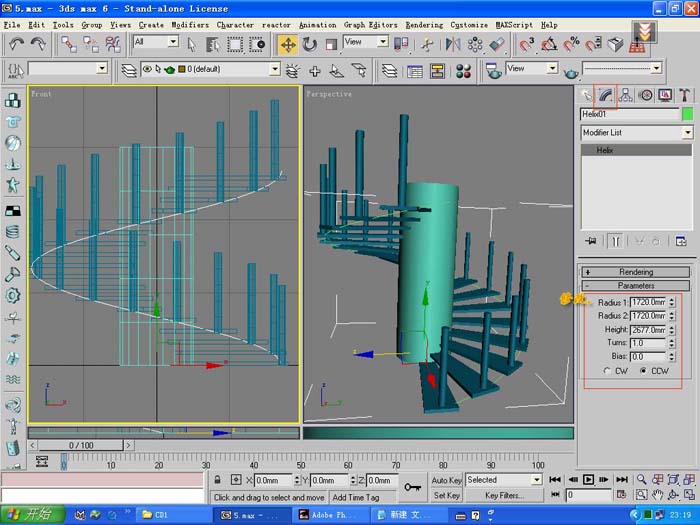The height and width of the screenshot is (525, 700).
Task: Click the Set Key button
Action: click(x=446, y=495)
